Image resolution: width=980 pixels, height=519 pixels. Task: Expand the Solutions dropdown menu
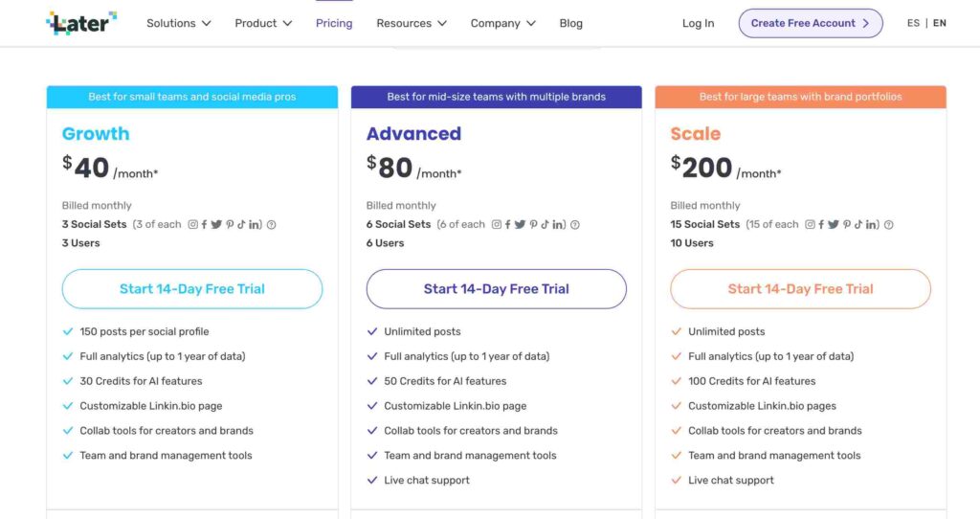tap(179, 23)
